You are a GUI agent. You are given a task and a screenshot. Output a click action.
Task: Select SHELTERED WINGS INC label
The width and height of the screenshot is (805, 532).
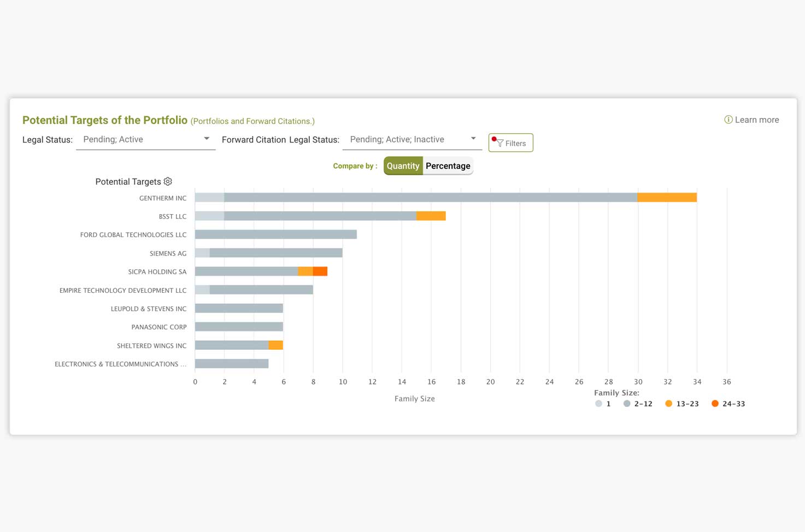[x=152, y=346]
